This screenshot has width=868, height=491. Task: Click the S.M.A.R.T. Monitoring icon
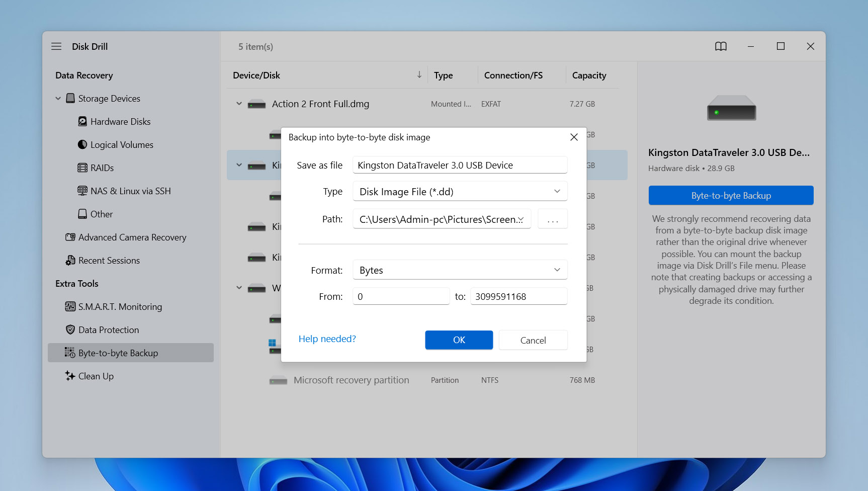pyautogui.click(x=70, y=306)
